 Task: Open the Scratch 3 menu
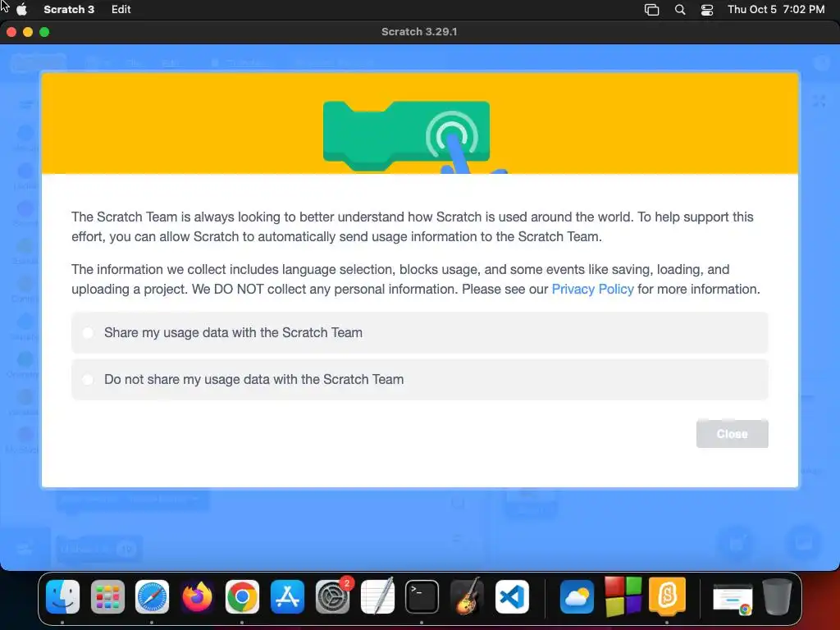pyautogui.click(x=69, y=9)
